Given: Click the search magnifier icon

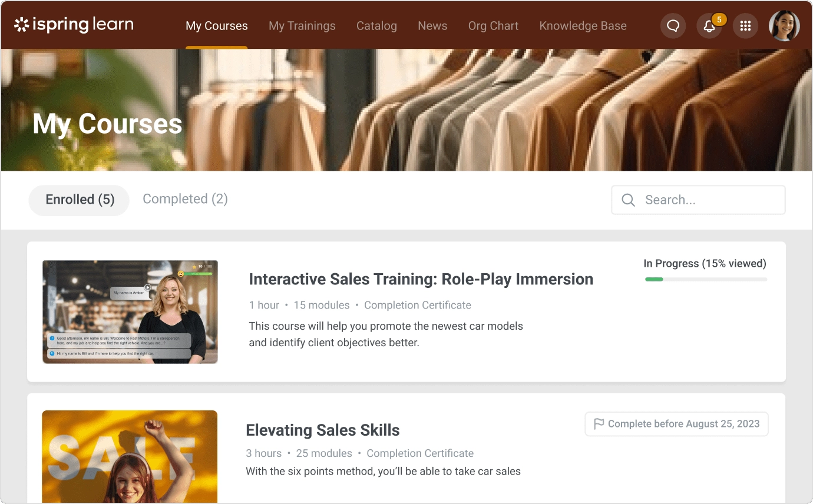Looking at the screenshot, I should click(629, 200).
